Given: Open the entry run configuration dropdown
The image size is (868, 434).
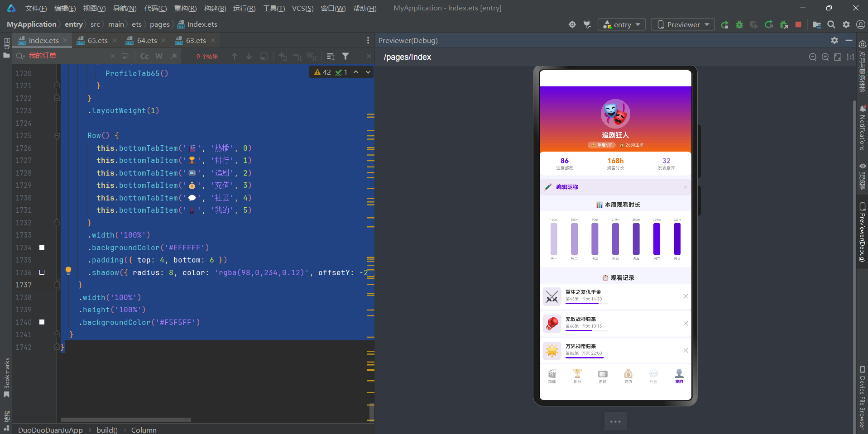Looking at the screenshot, I should (621, 24).
